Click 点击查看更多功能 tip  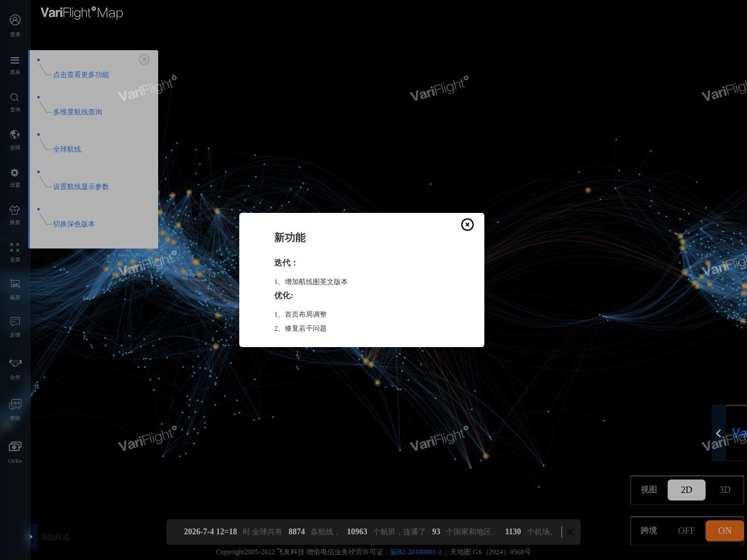81,75
